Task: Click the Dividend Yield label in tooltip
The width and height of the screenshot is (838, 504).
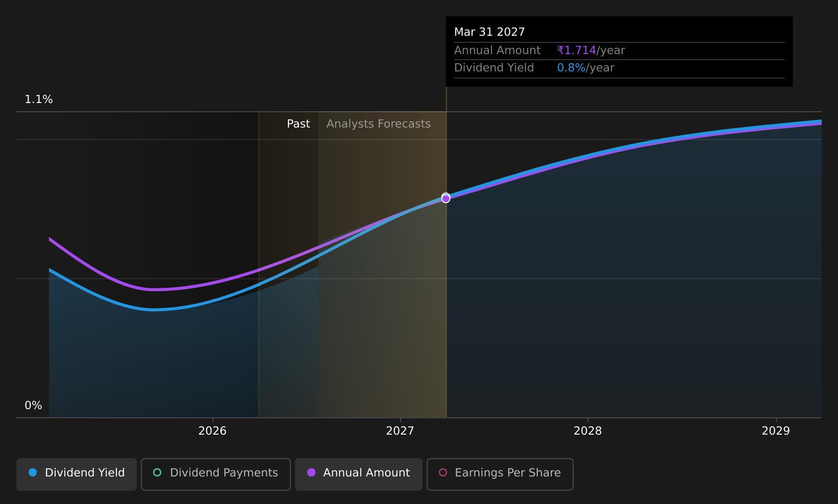Action: click(494, 68)
